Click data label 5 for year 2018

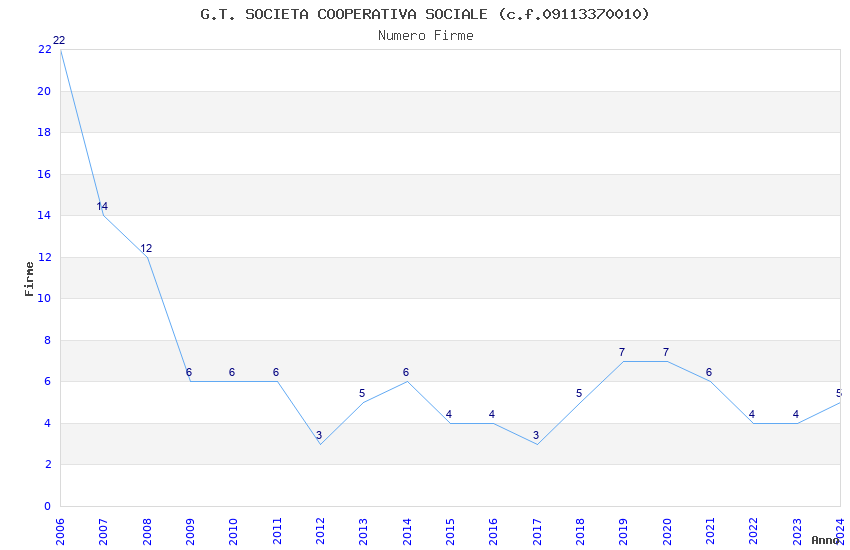pyautogui.click(x=579, y=393)
